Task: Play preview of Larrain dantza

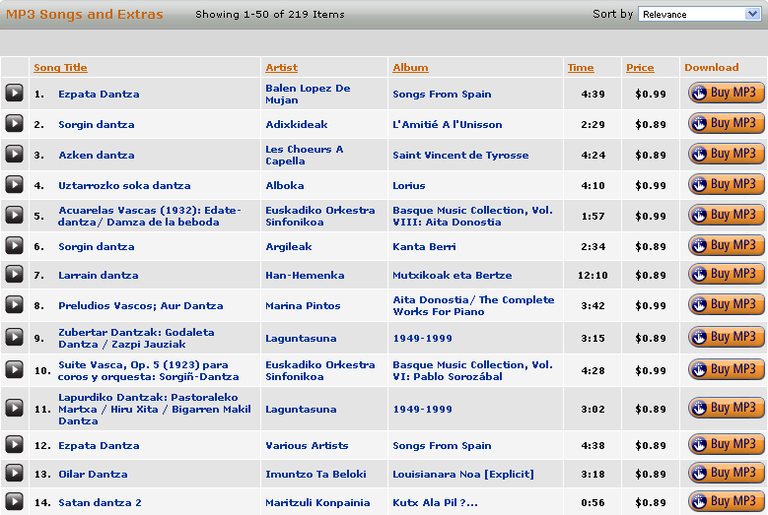Action: point(14,275)
